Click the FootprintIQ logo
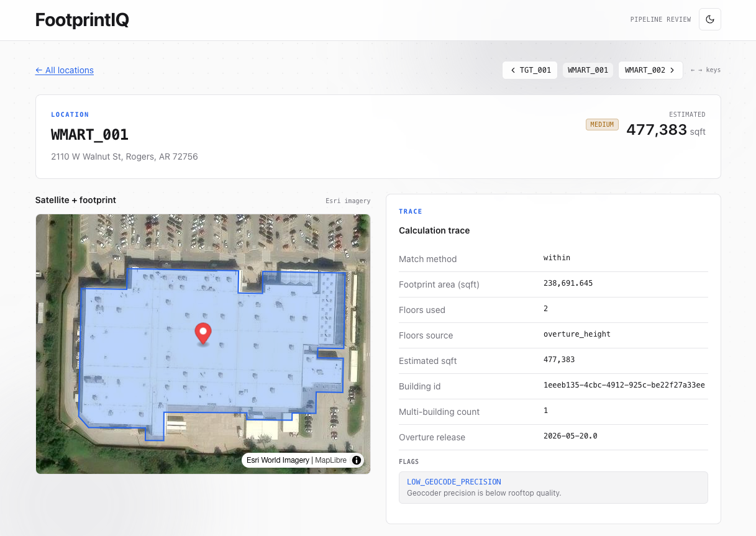This screenshot has width=756, height=536. point(82,20)
